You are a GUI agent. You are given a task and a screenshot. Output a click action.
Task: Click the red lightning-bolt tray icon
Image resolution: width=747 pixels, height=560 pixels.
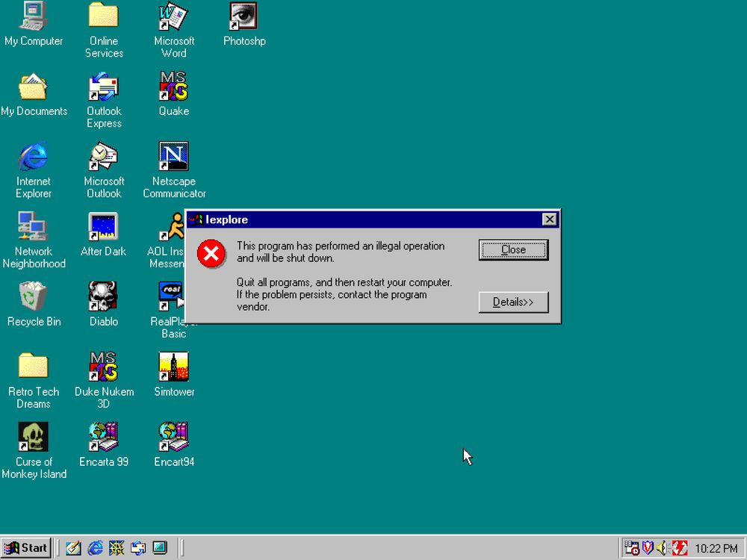click(679, 548)
